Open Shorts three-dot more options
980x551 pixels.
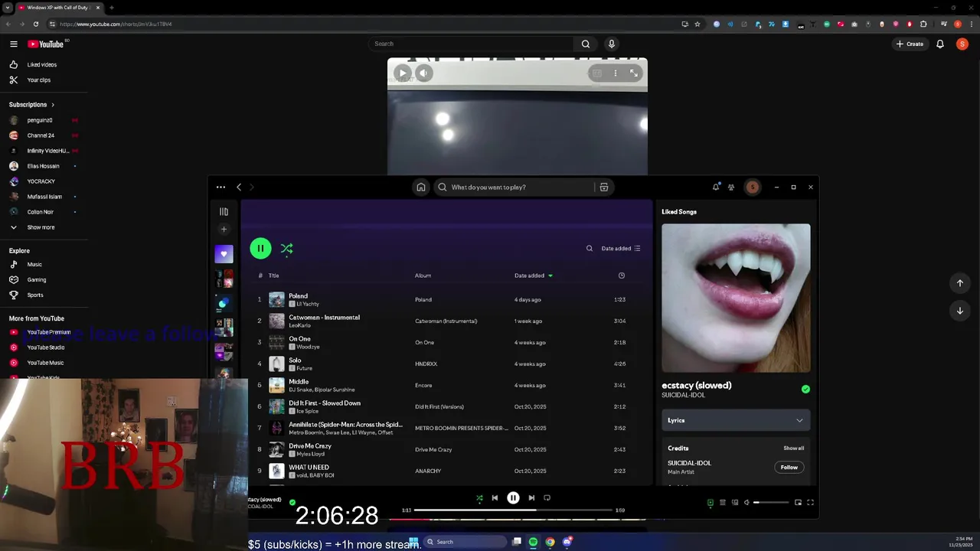pyautogui.click(x=616, y=73)
